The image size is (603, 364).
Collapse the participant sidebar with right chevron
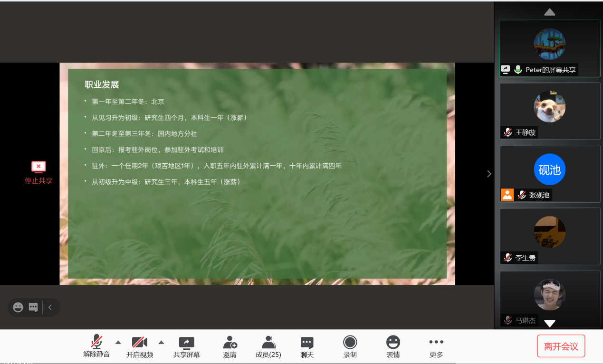pos(489,174)
